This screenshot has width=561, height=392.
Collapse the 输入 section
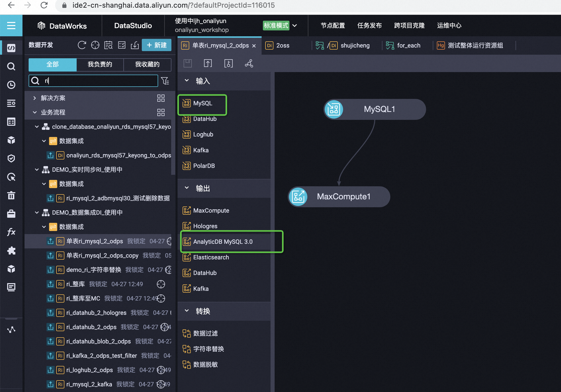tap(187, 81)
